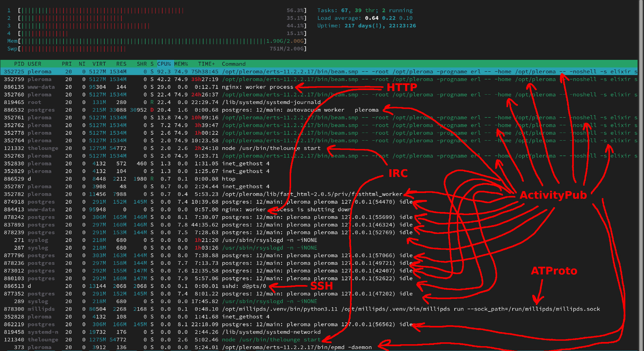Select pleroma process row PID 352762
The width and height of the screenshot is (644, 351).
pyautogui.click(x=319, y=125)
